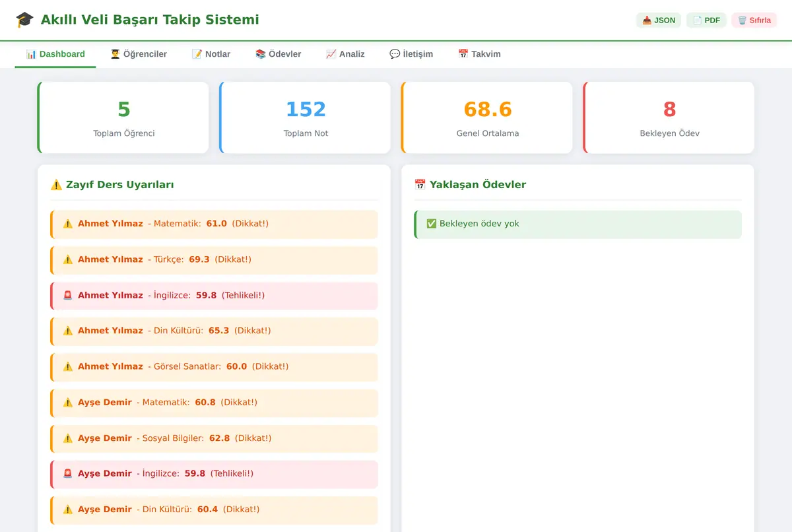Click warning icon on Ahmet Yılmaz Din Kültürü alert
Viewport: 792px width, 532px height.
[x=68, y=331]
